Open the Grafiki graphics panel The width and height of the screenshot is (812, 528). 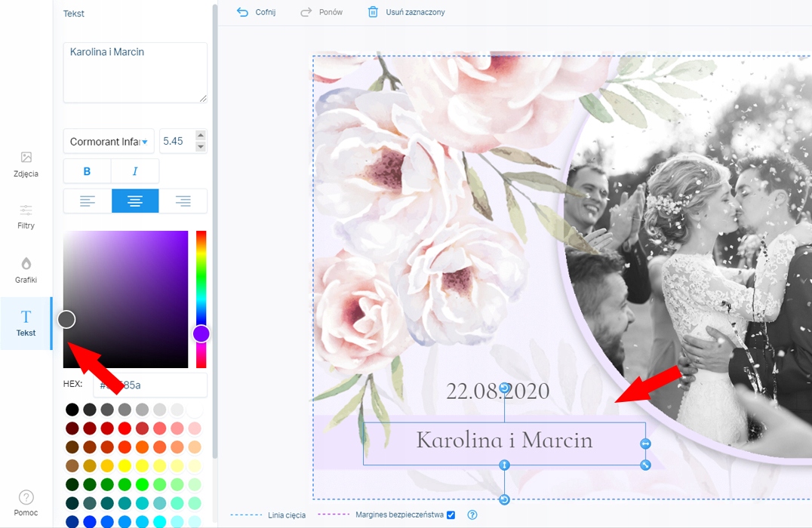coord(26,270)
